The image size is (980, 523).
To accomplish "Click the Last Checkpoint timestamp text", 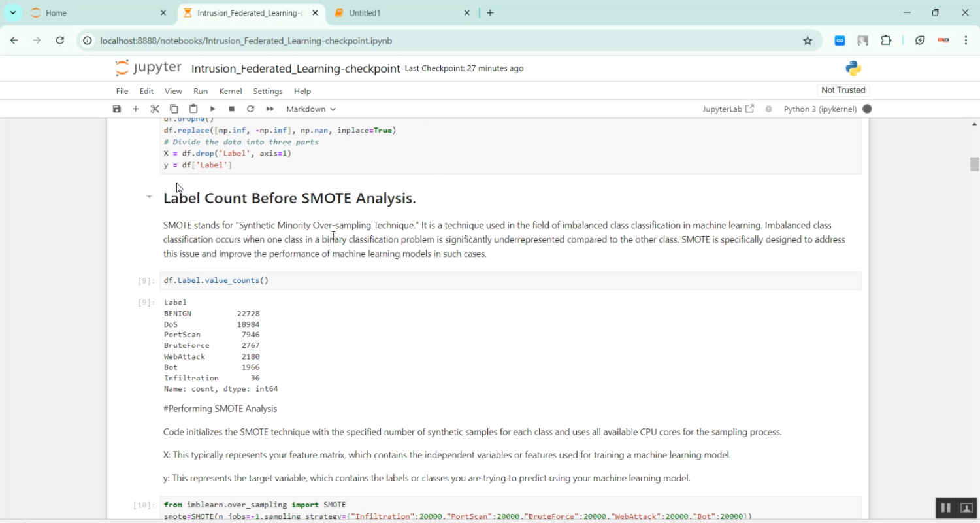I will coord(464,69).
